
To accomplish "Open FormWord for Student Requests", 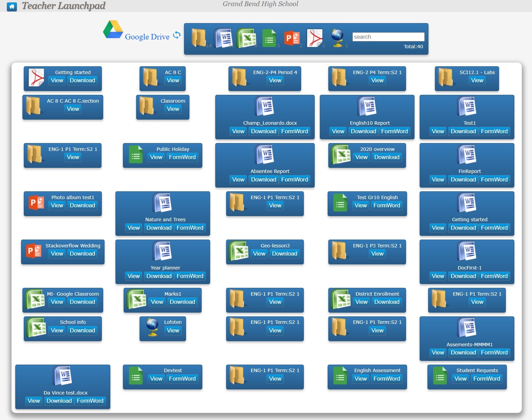I will (x=487, y=378).
